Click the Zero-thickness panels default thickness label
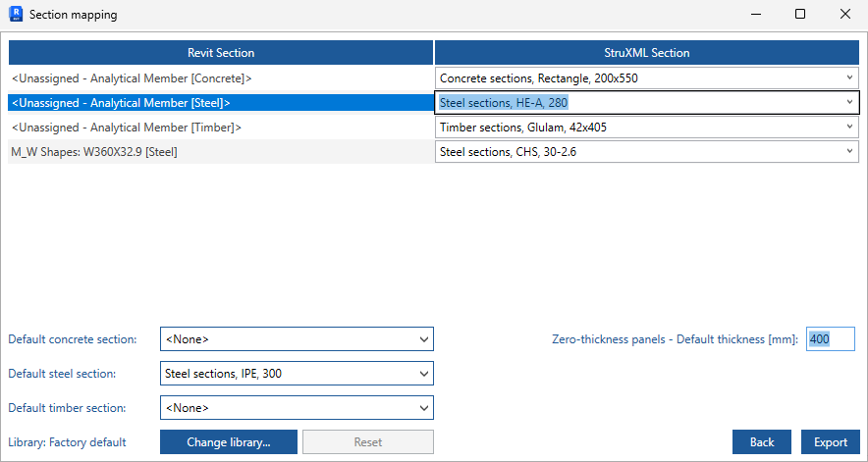The width and height of the screenshot is (868, 462). 676,339
